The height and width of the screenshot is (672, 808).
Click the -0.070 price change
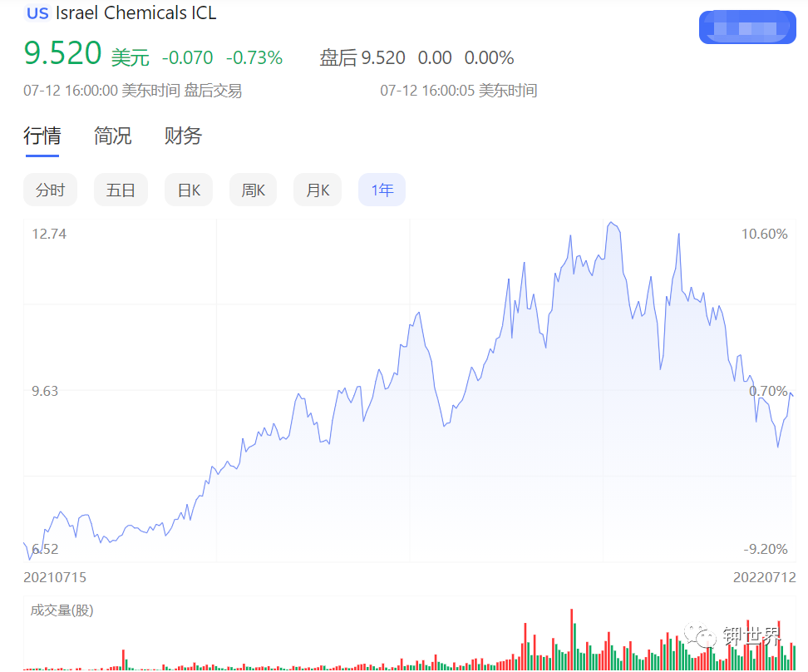click(188, 57)
